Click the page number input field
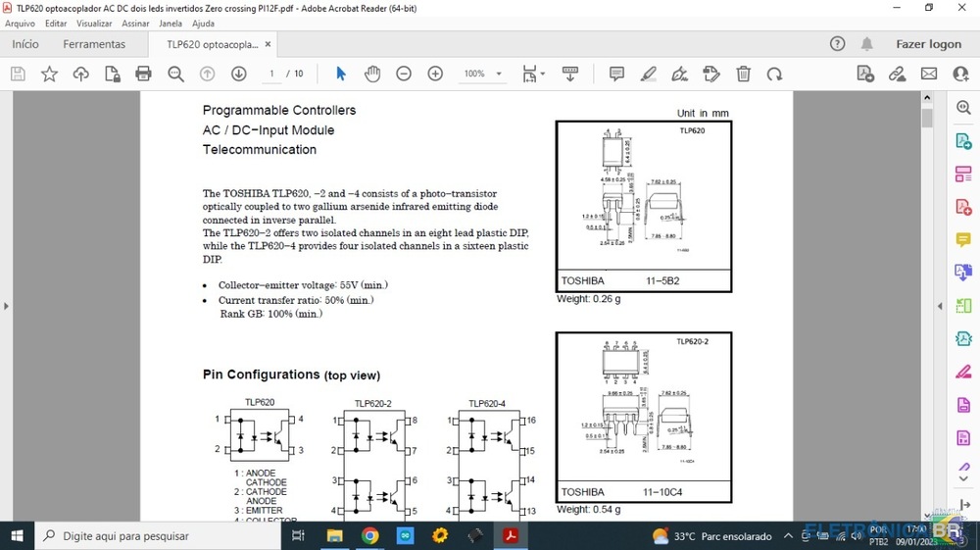Image resolution: width=980 pixels, height=550 pixels. point(271,74)
